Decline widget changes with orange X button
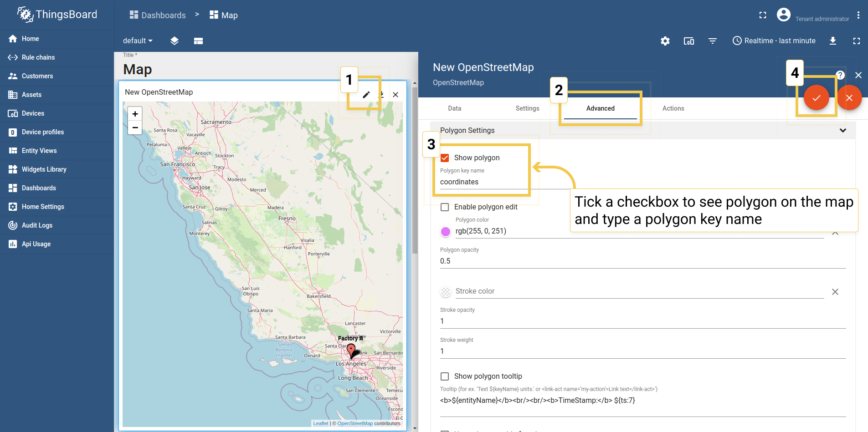868x432 pixels. (x=849, y=97)
